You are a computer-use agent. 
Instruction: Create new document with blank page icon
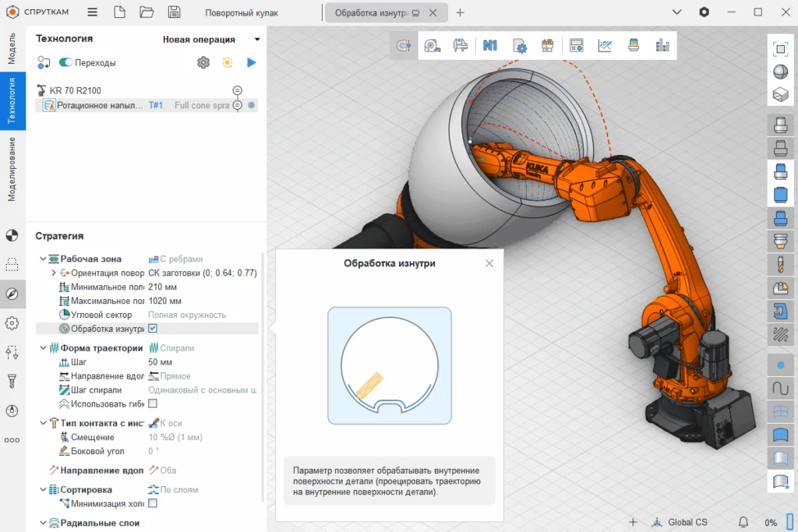pos(119,12)
